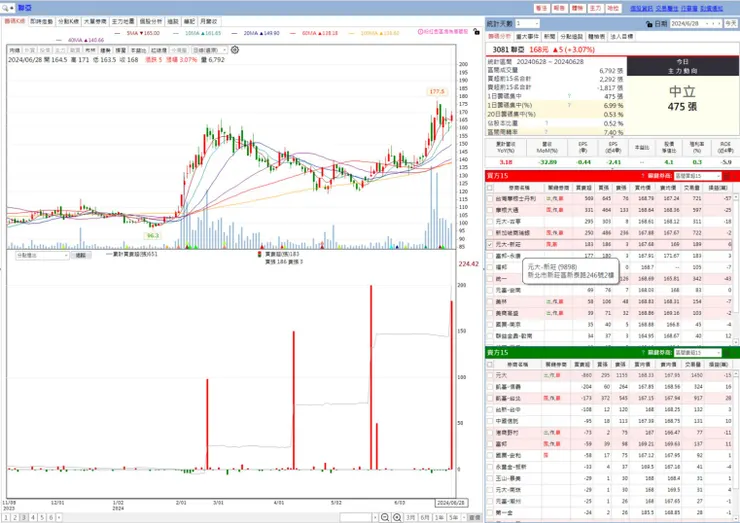Check the 元大 row in the seller list
This screenshot has width=740, height=523.
[490, 375]
